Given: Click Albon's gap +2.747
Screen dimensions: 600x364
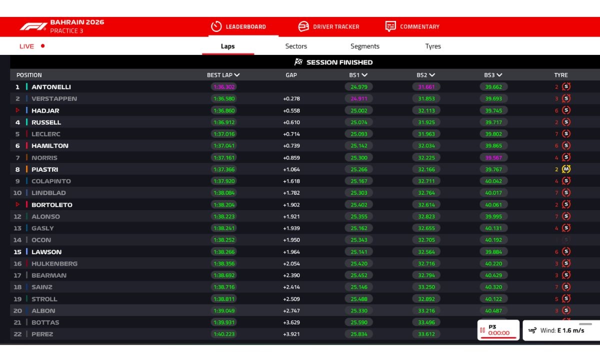Looking at the screenshot, I should [x=291, y=311].
